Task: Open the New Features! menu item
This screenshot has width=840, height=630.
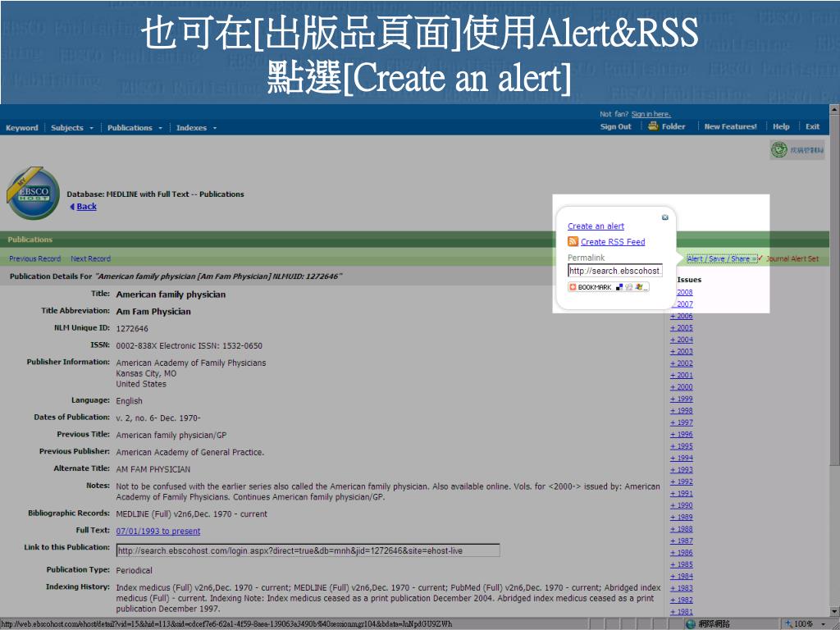Action: 730,126
